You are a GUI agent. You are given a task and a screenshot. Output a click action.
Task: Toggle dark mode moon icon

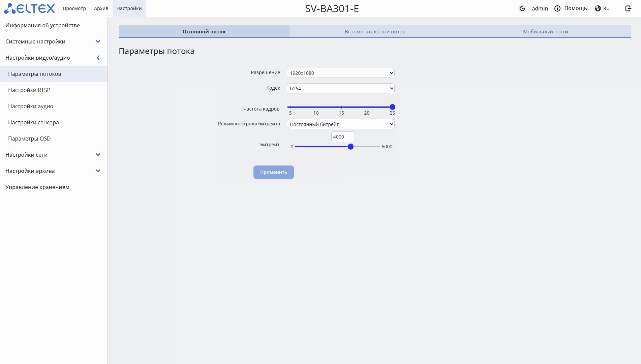click(x=522, y=8)
